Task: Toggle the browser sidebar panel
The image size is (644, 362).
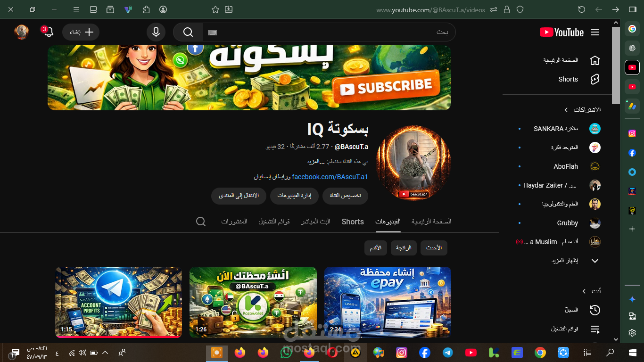Action: point(633,9)
